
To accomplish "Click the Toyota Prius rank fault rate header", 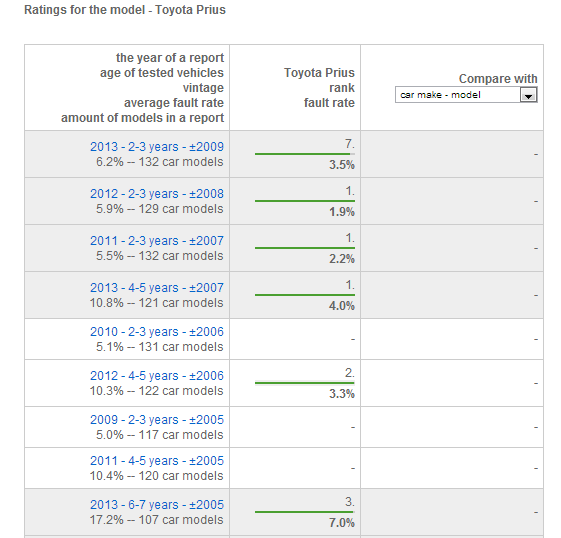I will click(319, 88).
